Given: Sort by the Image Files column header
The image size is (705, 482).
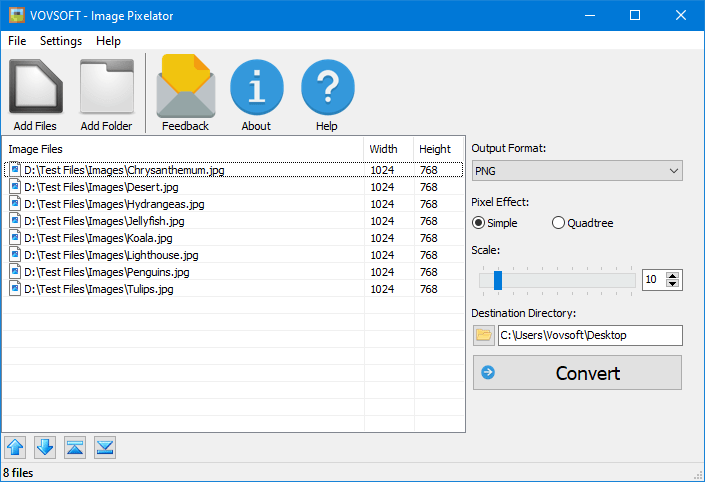Looking at the screenshot, I should tap(183, 149).
